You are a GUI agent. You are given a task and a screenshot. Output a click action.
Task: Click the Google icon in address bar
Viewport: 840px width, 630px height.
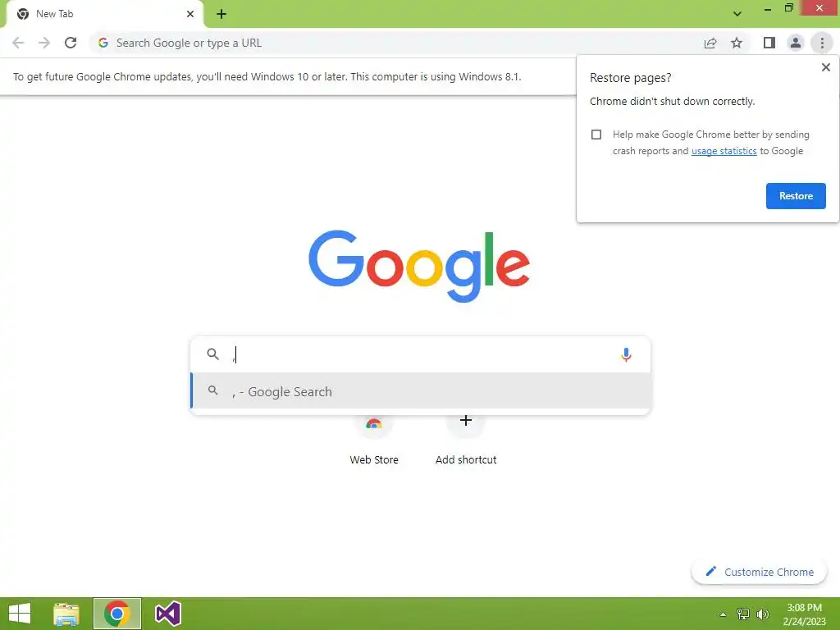(103, 43)
